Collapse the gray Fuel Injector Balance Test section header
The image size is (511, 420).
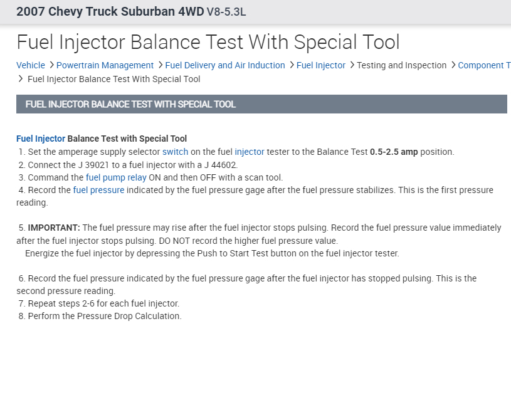(x=261, y=104)
